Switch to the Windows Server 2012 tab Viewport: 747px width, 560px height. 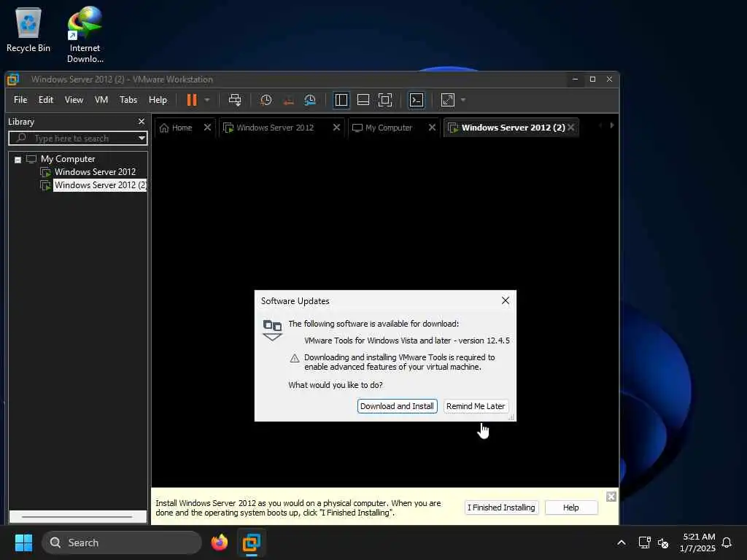click(275, 128)
